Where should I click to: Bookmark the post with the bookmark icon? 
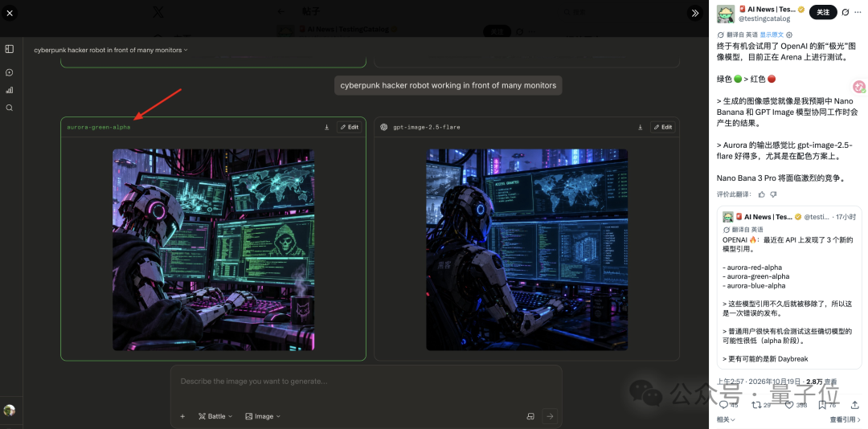[x=823, y=405]
